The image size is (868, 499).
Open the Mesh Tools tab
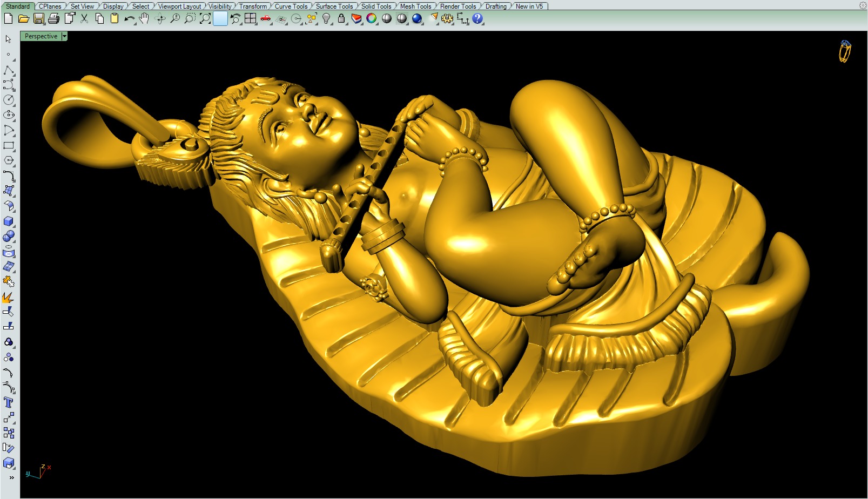(415, 6)
